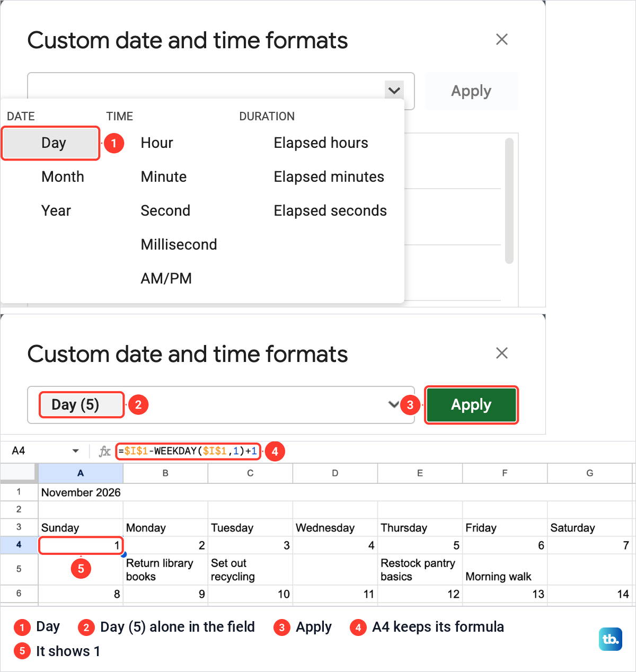Screen dimensions: 636x672
Task: Select column G header
Action: (589, 473)
